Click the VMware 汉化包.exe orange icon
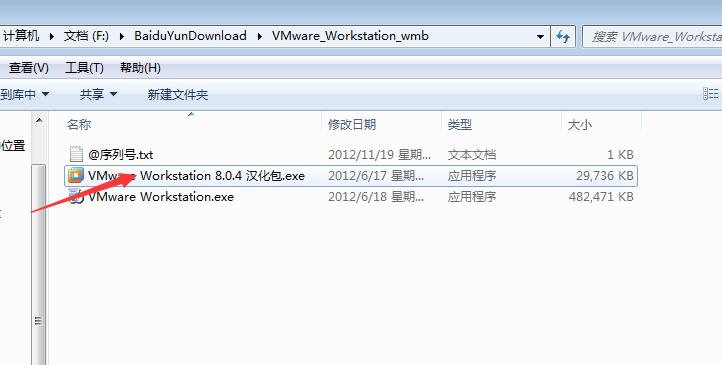 pos(76,175)
